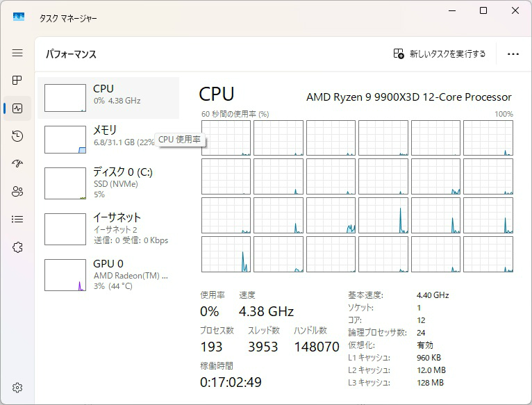The image size is (532, 405).
Task: Click 新しいタスクを実行する button
Action: coord(440,54)
